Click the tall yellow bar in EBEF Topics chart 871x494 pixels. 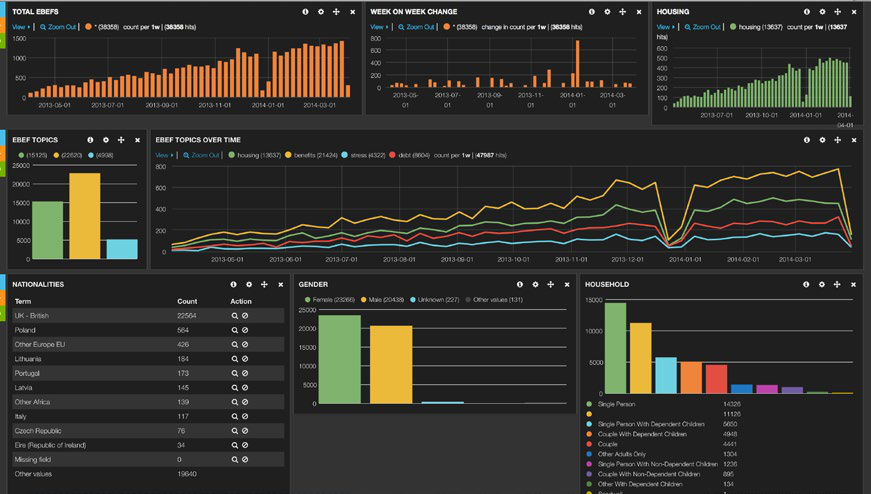pyautogui.click(x=84, y=216)
